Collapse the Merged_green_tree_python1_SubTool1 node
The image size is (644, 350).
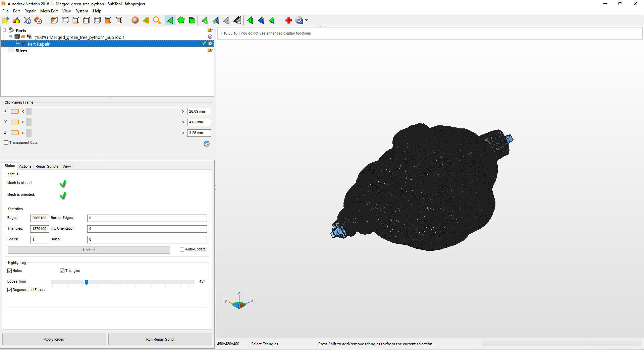[10, 37]
